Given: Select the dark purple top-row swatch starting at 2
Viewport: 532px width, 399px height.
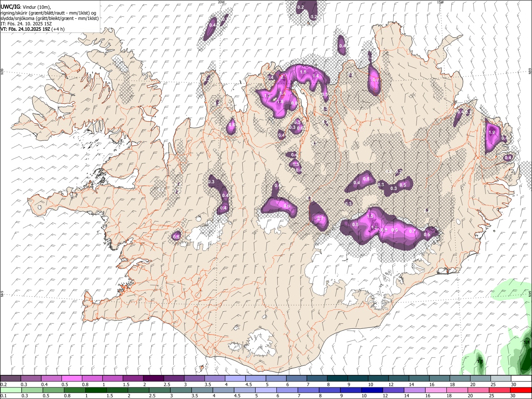Looking at the screenshot, I should tap(153, 379).
